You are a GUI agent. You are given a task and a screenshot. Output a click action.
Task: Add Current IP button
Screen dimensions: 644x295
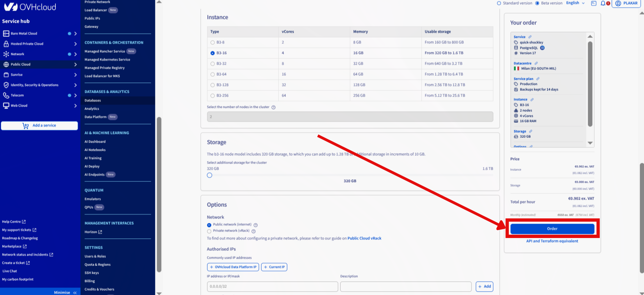click(x=274, y=267)
